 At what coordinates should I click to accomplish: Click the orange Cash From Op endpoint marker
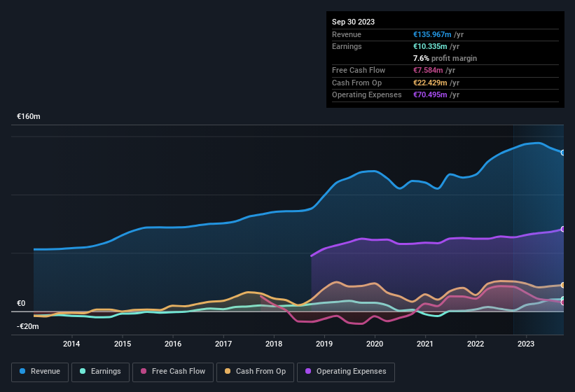coord(562,285)
